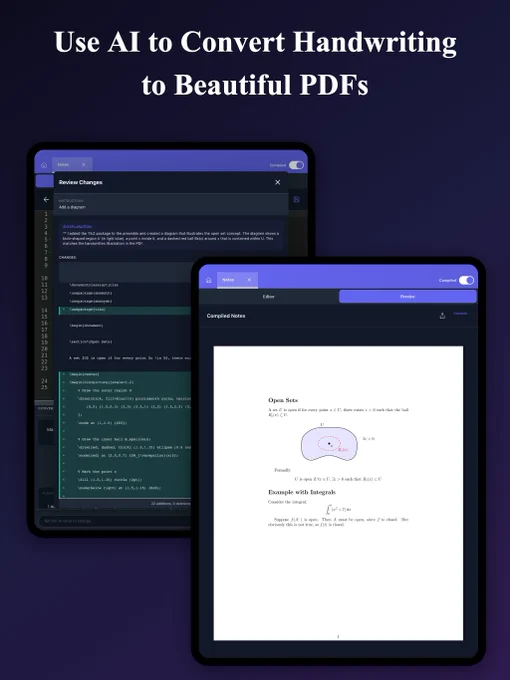This screenshot has width=510, height=680.
Task: Toggle Compiled switch on front tablet
Action: coord(467,280)
